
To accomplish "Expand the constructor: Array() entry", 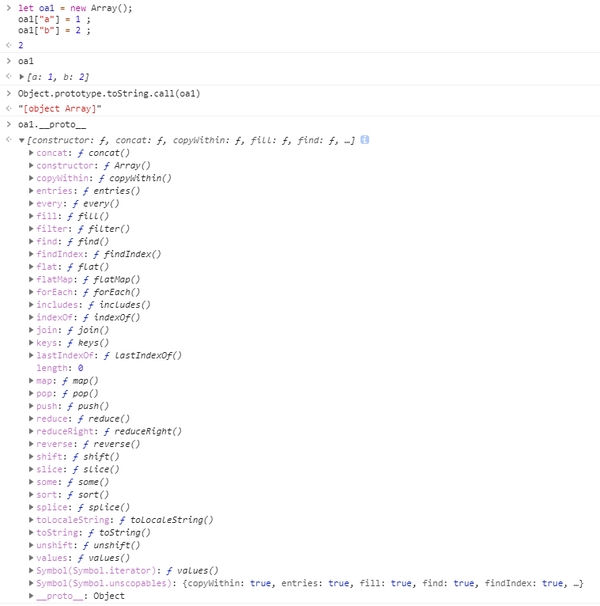I will click(x=31, y=165).
